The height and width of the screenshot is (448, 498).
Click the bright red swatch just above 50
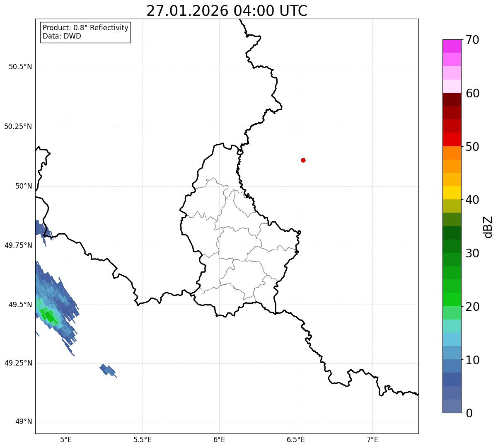click(x=452, y=140)
